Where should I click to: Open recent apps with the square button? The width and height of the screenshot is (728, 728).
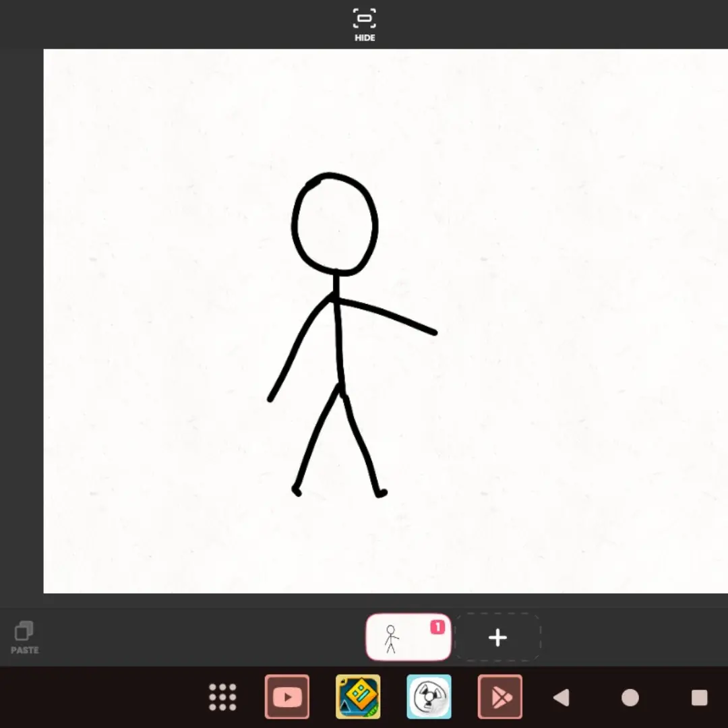pyautogui.click(x=699, y=698)
